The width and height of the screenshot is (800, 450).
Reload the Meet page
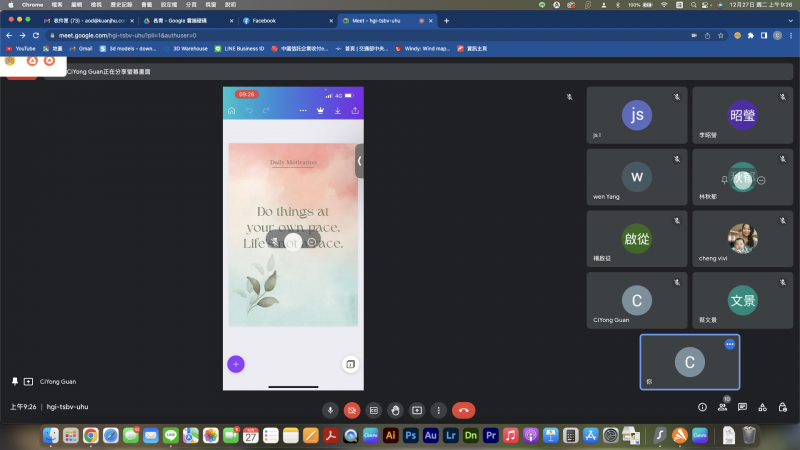36,35
